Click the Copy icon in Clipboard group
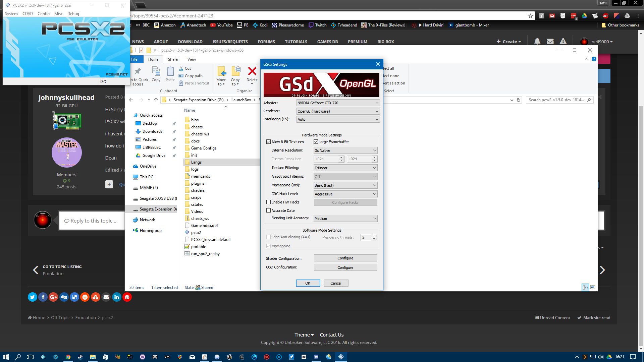The height and width of the screenshot is (362, 644). (x=156, y=71)
